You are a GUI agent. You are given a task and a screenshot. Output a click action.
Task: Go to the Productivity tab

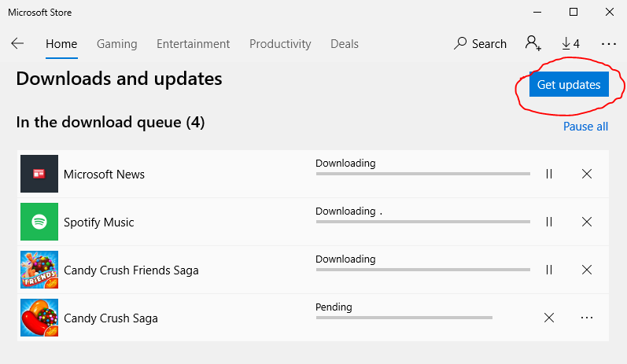[x=280, y=44]
